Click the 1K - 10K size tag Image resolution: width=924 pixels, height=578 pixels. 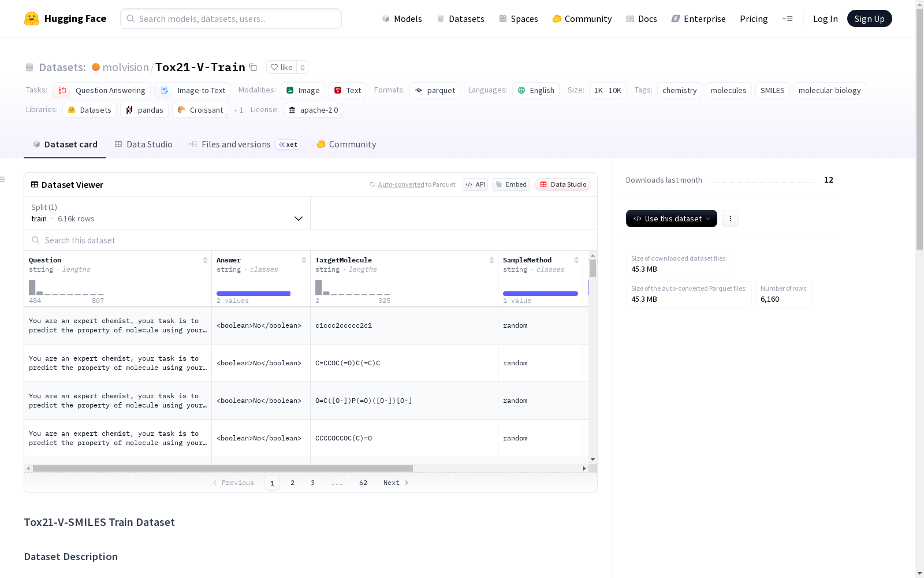(608, 90)
